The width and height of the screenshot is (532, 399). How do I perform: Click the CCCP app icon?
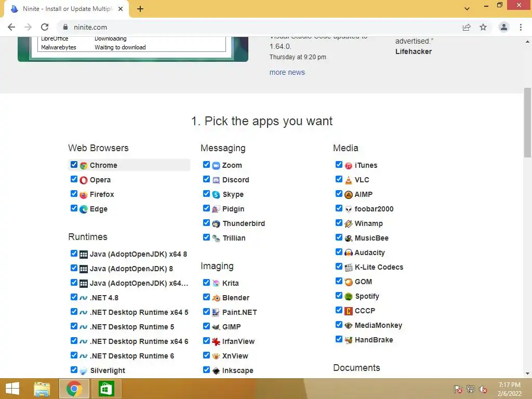click(x=349, y=311)
